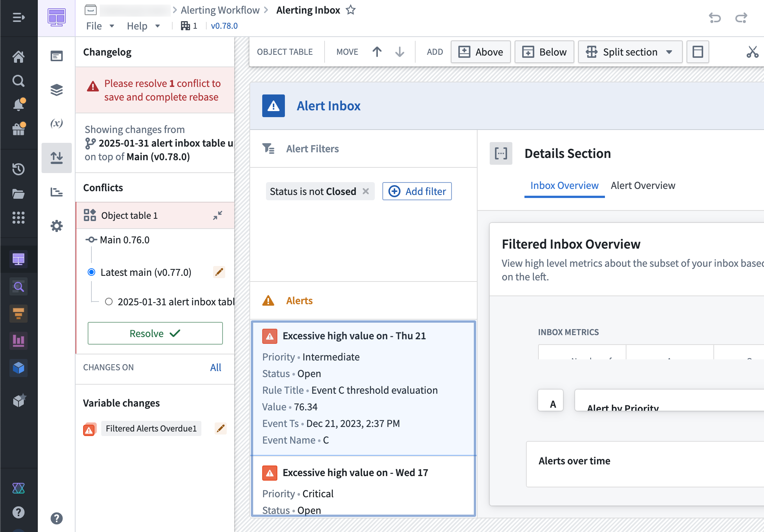Image resolution: width=764 pixels, height=532 pixels.
Task: Open help using the question mark icon
Action: [x=19, y=512]
